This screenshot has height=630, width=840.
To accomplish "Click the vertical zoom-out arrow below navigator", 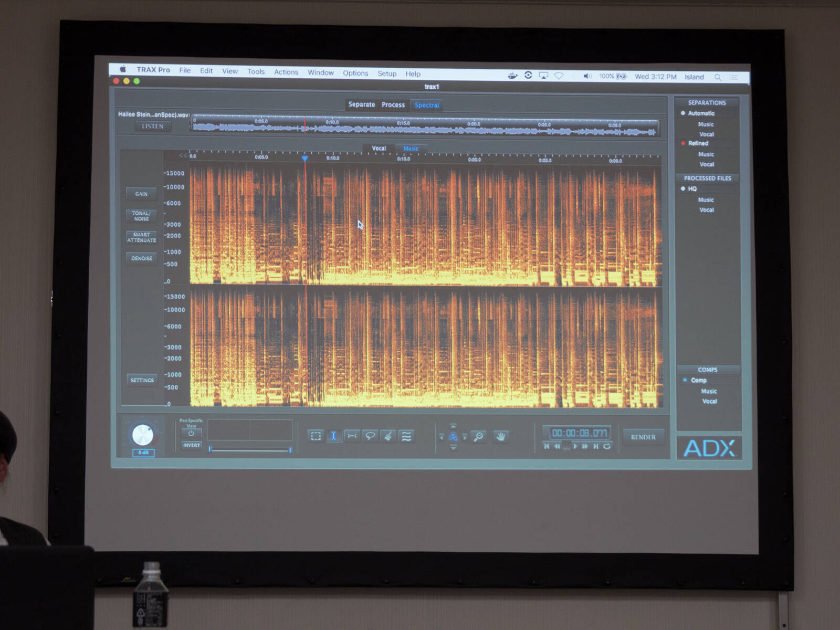I will (x=453, y=447).
